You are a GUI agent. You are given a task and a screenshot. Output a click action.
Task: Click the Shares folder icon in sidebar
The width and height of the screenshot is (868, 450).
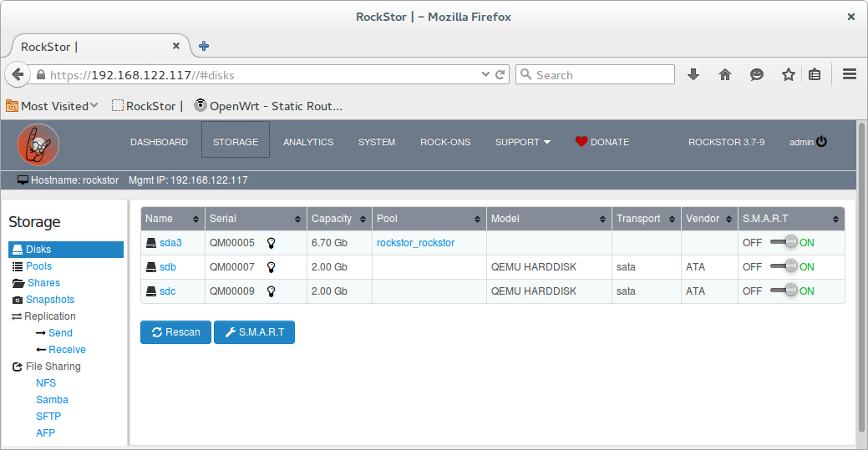pyautogui.click(x=18, y=283)
